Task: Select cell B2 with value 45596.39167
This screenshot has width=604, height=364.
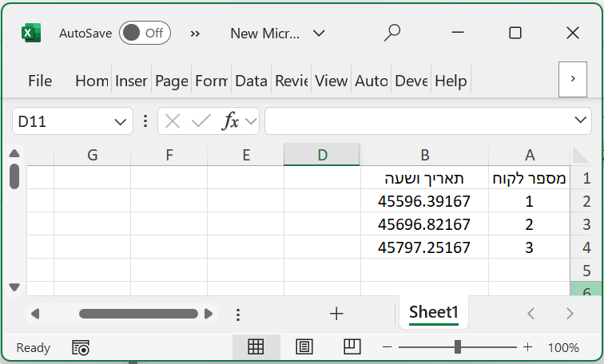Action: coord(424,201)
